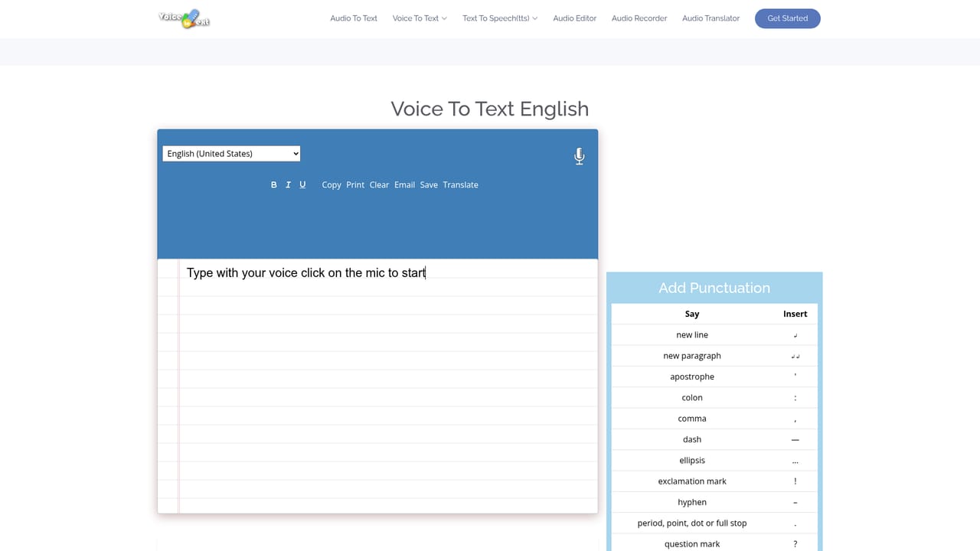980x551 pixels.
Task: Click the 'hyphen' punctuation entry
Action: (714, 502)
